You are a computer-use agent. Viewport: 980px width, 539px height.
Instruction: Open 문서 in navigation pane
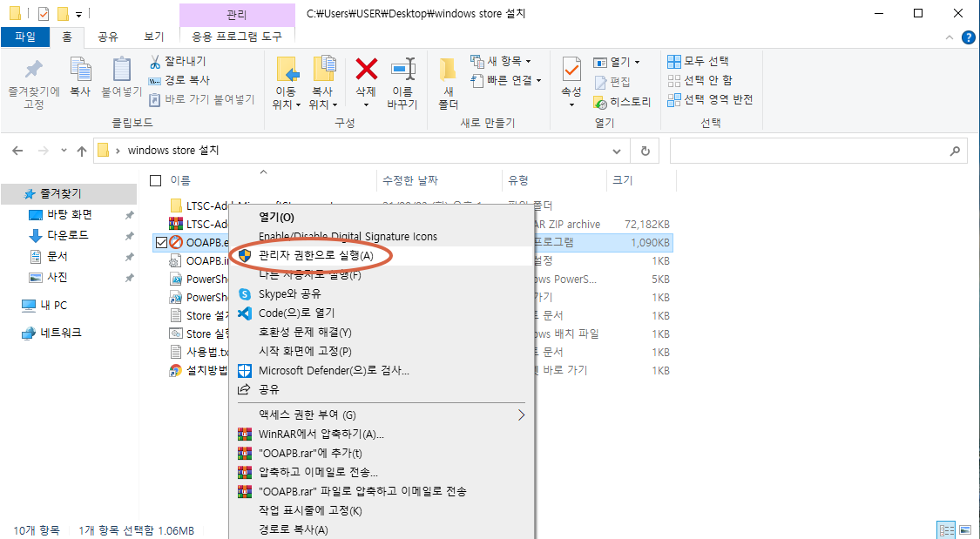(57, 257)
